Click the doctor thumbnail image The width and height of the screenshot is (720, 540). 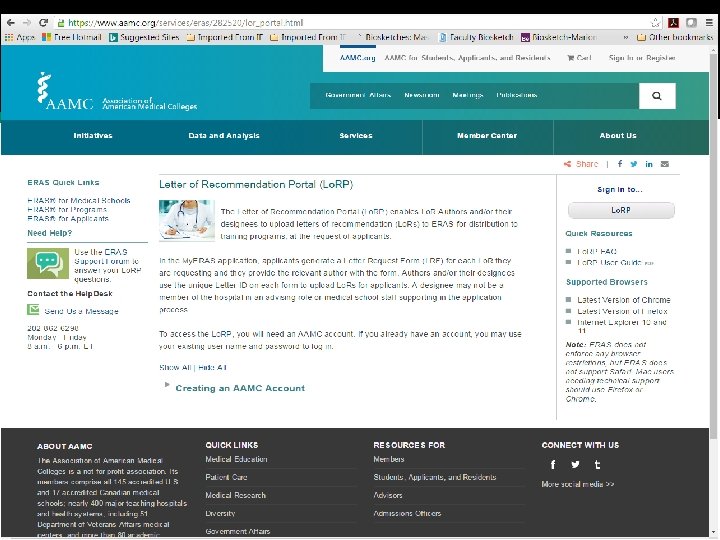click(x=186, y=220)
